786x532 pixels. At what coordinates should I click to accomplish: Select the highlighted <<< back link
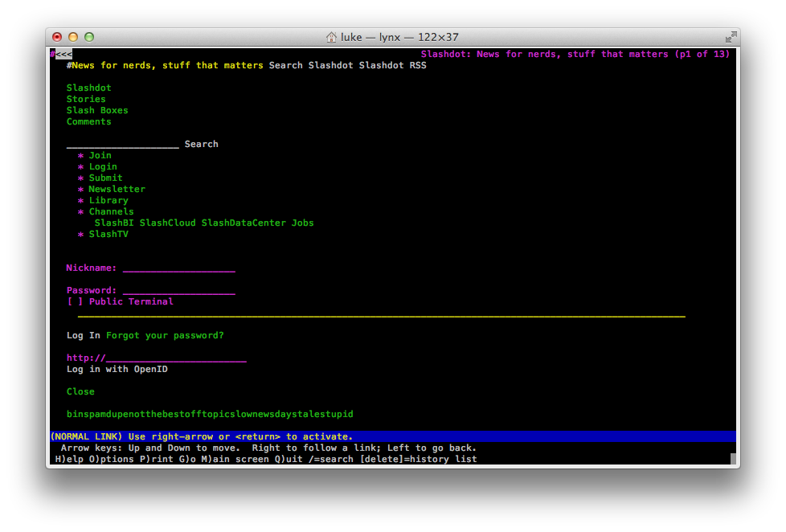click(x=63, y=55)
